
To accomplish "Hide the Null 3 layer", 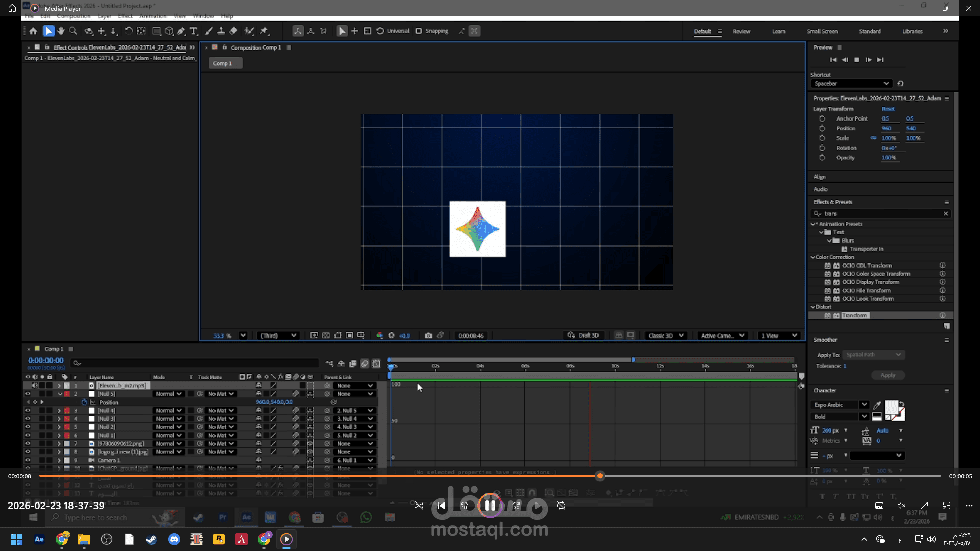I will 28,419.
